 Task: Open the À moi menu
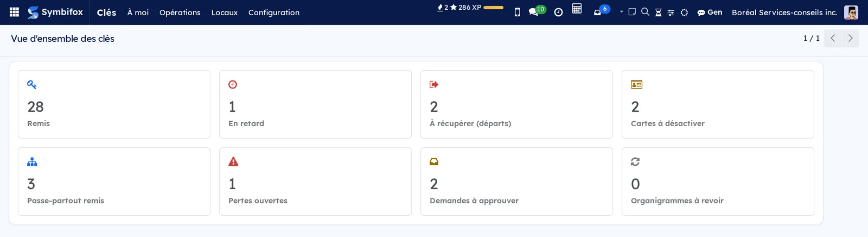tap(138, 12)
